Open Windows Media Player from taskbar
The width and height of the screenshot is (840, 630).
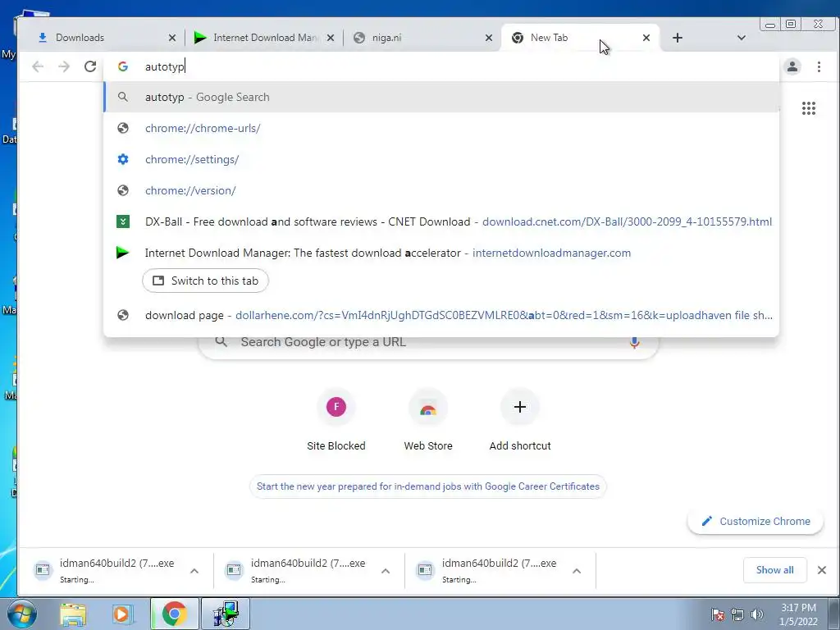[x=123, y=614]
